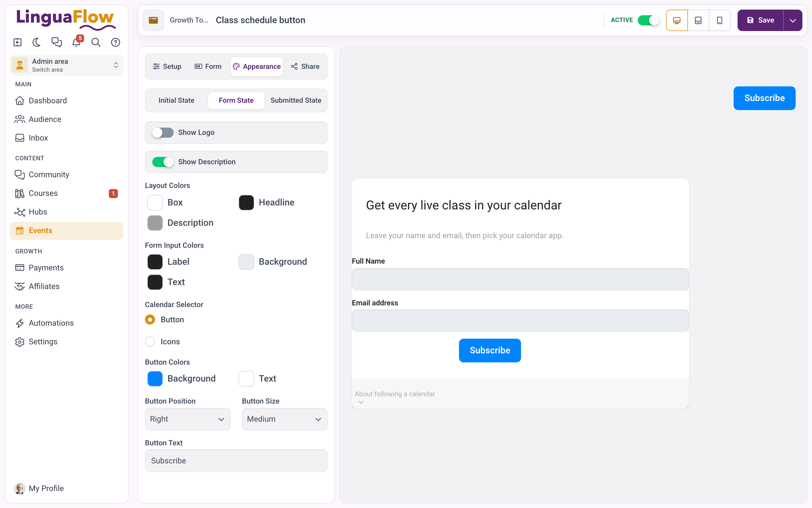
Task: Open Automations in sidebar
Action: click(x=67, y=323)
